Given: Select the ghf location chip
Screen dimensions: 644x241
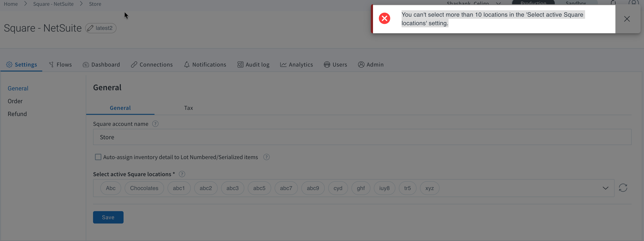Looking at the screenshot, I should click(361, 188).
